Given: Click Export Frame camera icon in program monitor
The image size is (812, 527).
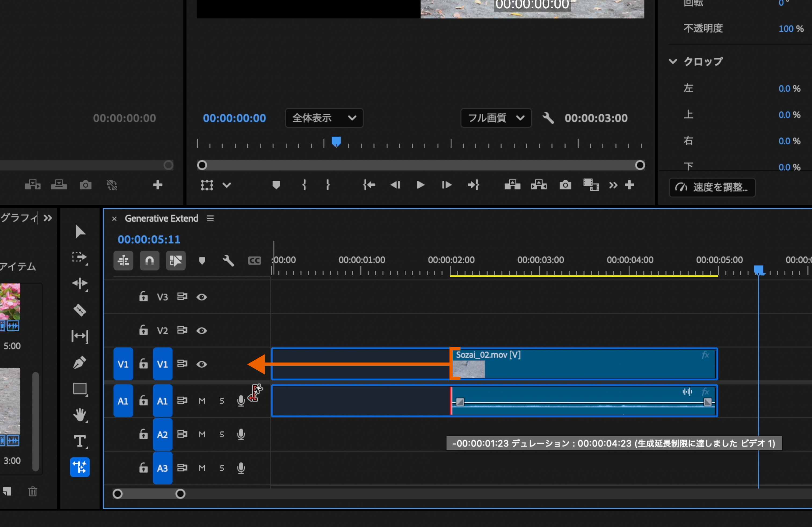Looking at the screenshot, I should pyautogui.click(x=565, y=185).
